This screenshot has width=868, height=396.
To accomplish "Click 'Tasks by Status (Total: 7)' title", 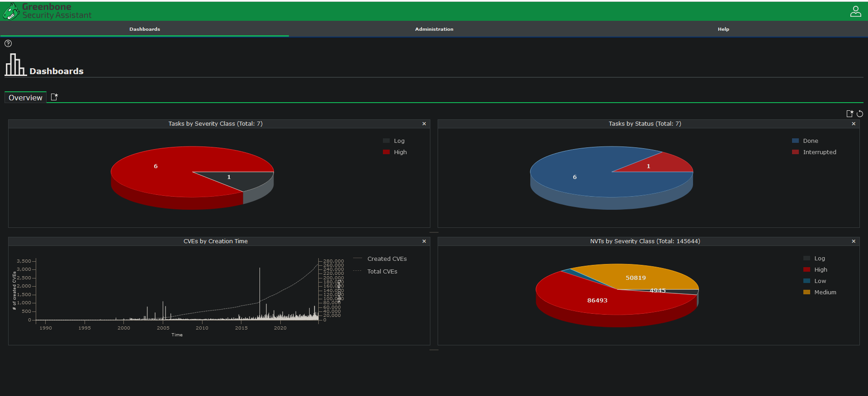I will [x=645, y=124].
